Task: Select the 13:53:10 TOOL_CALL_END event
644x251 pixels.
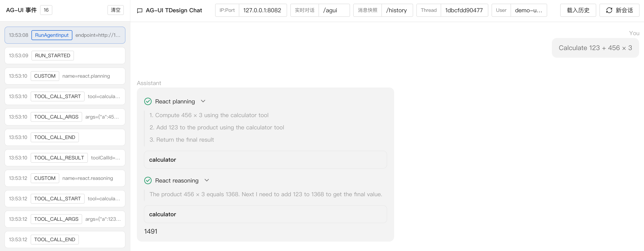Action: pyautogui.click(x=65, y=137)
